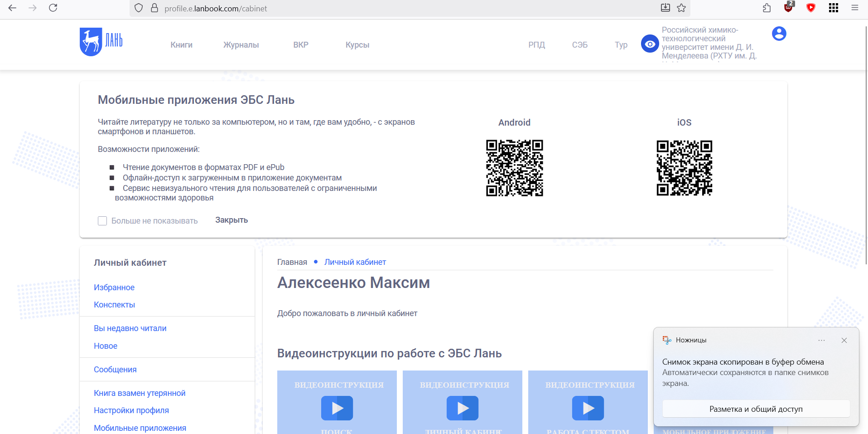Check the Больше не показывать checkbox
Screen dimensions: 868x434
(102, 221)
